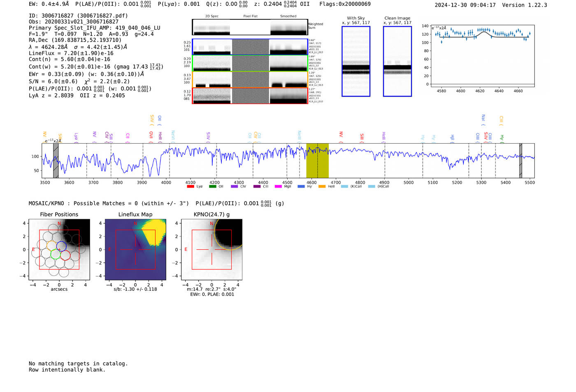Select the Weighted Sum 2D spectrum strip

pyautogui.click(x=250, y=27)
